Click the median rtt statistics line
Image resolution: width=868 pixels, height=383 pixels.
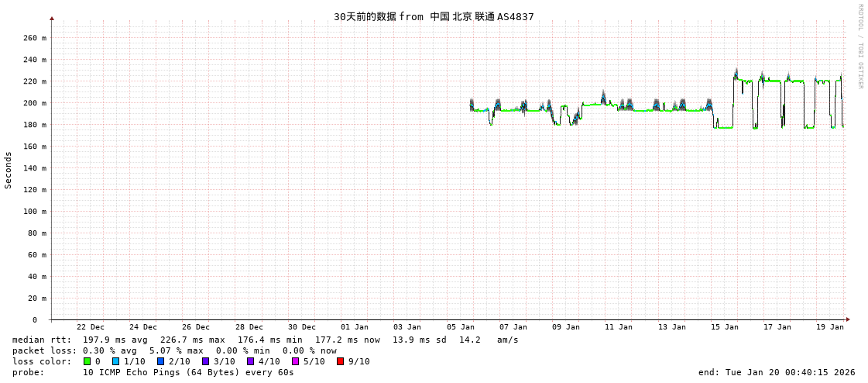click(265, 340)
